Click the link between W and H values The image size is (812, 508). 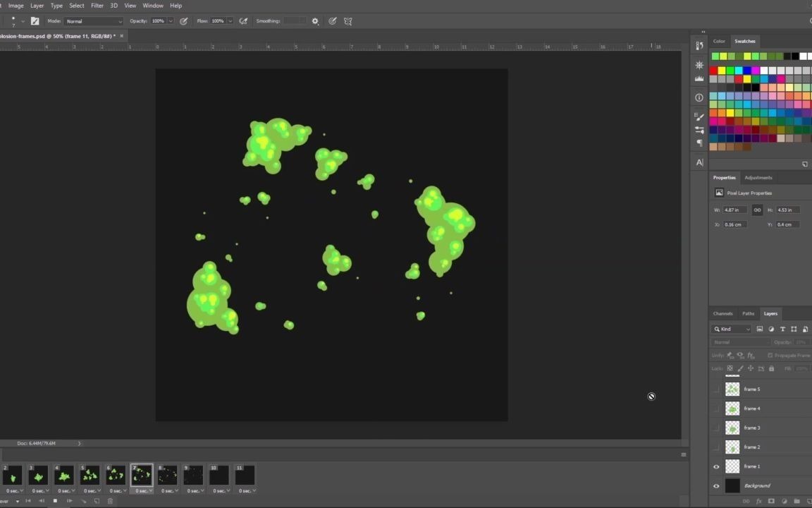pyautogui.click(x=758, y=210)
